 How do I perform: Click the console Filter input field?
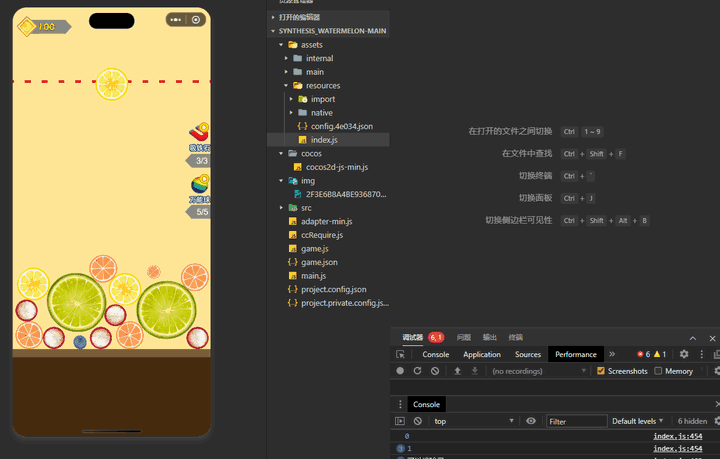pos(575,421)
